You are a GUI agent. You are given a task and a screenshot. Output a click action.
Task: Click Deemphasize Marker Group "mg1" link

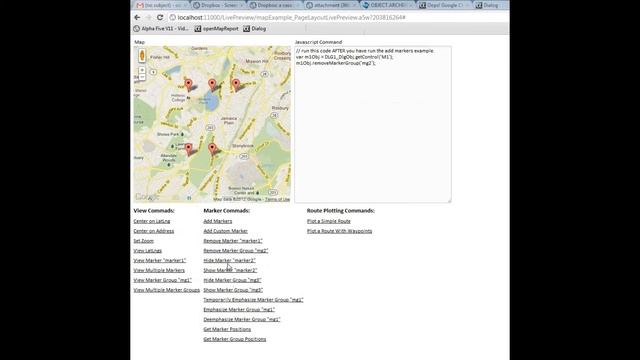pyautogui.click(x=242, y=319)
